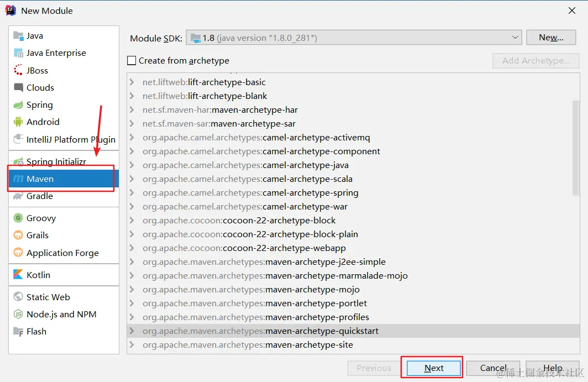The height and width of the screenshot is (382, 588).
Task: Choose Spring Initializr module type
Action: pyautogui.click(x=64, y=162)
